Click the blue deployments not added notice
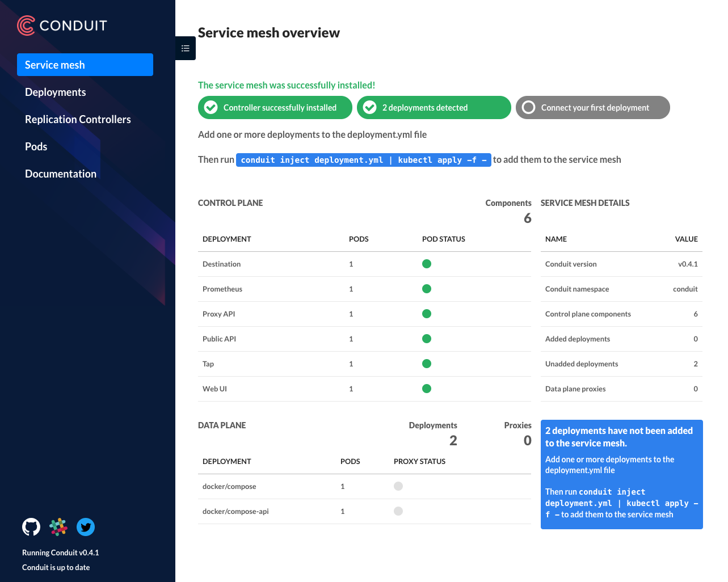The image size is (728, 582). click(622, 474)
